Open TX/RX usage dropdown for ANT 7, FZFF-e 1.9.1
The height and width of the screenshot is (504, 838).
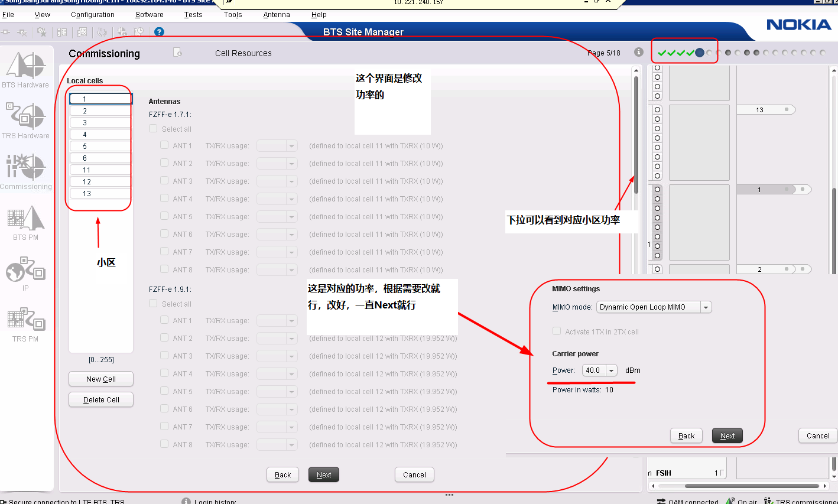(277, 427)
